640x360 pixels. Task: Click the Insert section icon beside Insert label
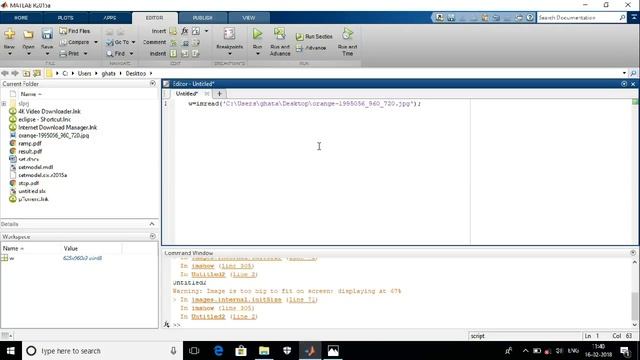(x=173, y=31)
